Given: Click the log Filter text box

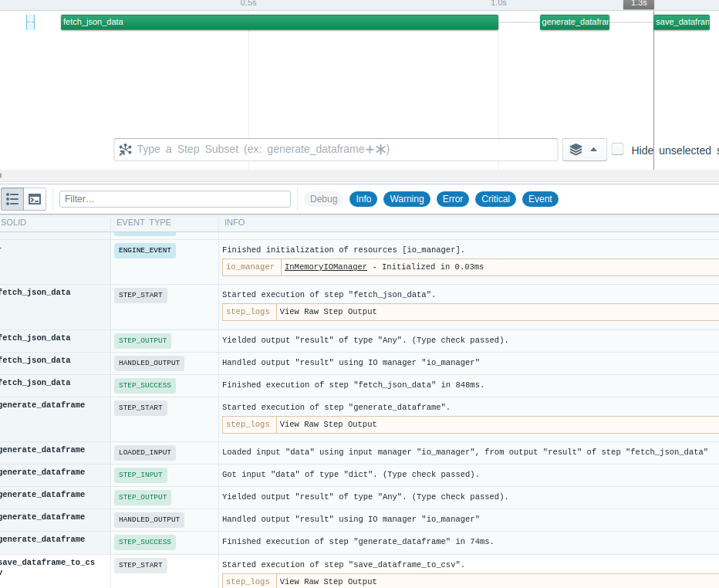Looking at the screenshot, I should click(174, 199).
